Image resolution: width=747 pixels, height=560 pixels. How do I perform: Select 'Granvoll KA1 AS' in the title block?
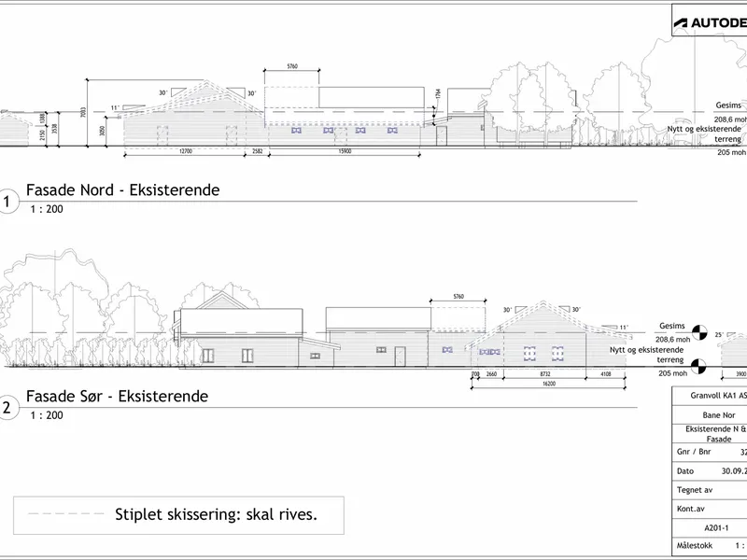click(x=718, y=396)
